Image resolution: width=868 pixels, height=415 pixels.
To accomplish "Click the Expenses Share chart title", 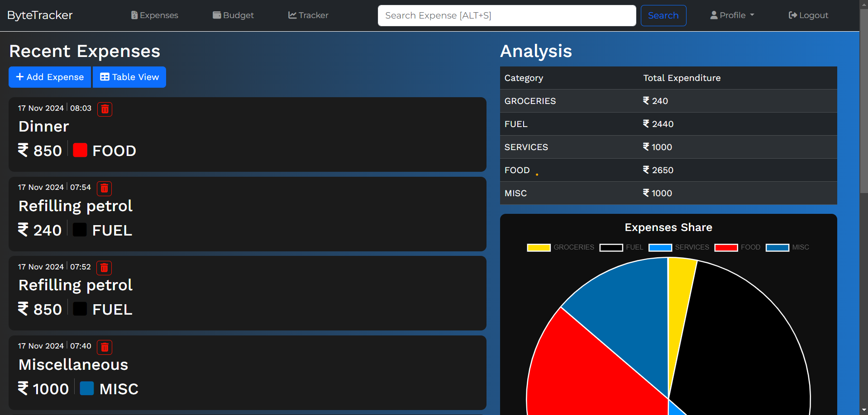I will [668, 227].
